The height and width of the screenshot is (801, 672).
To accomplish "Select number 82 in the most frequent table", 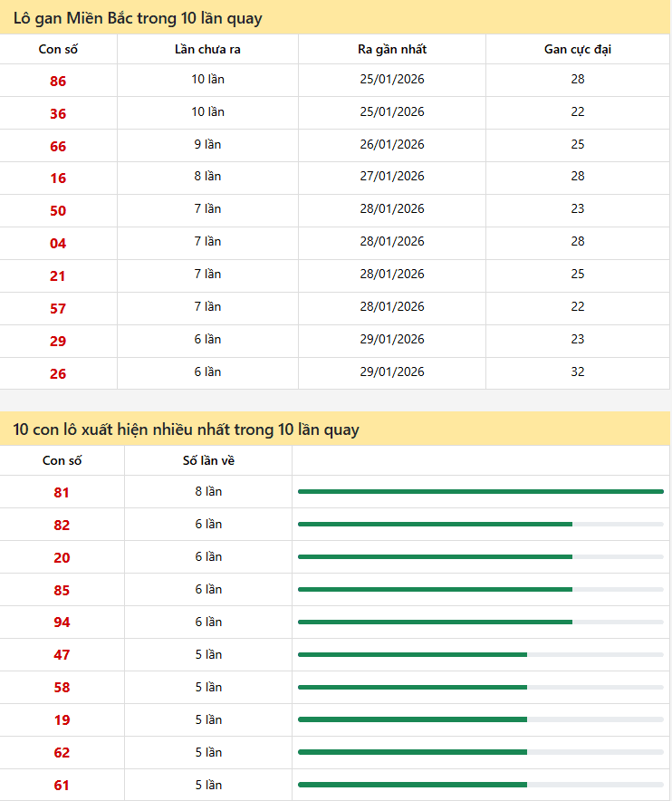I will click(x=62, y=526).
